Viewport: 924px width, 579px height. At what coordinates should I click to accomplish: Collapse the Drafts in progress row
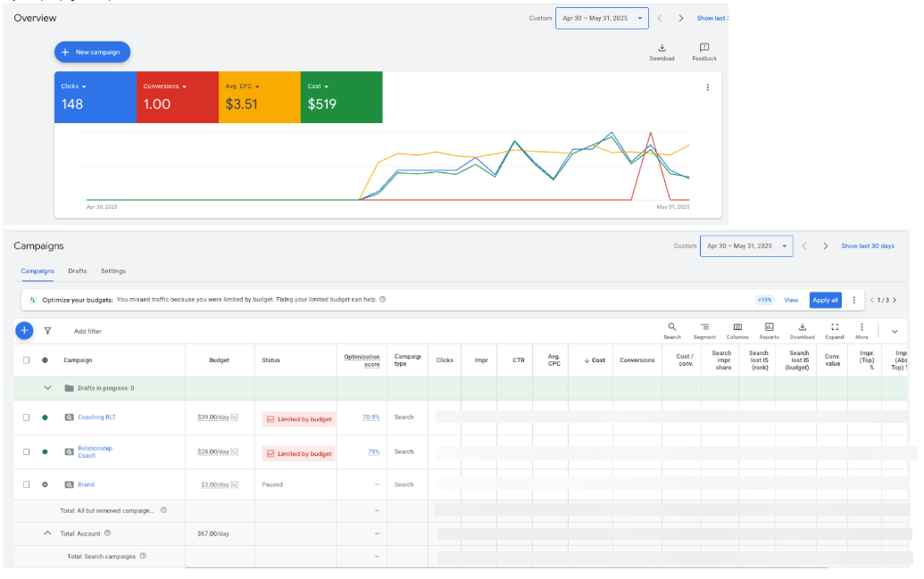click(48, 388)
